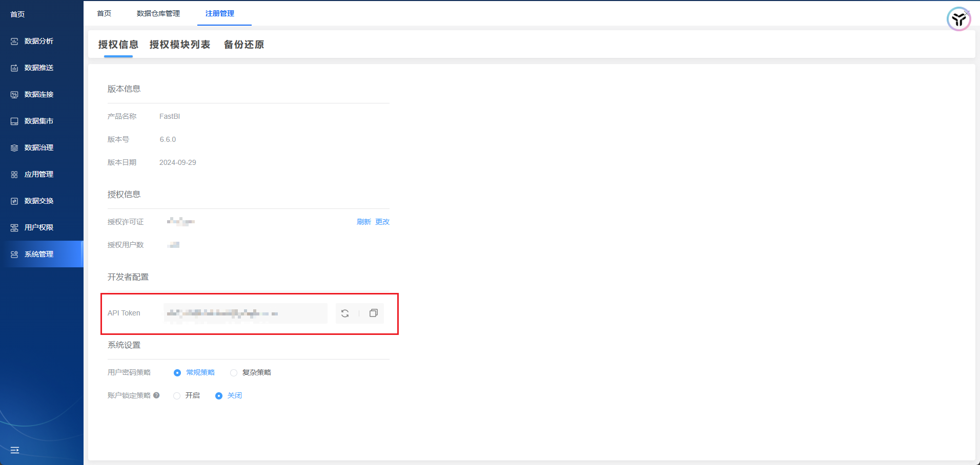Screen dimensions: 980x465
Task: Navigate to 数据交换 in the sidebar
Action: pos(42,201)
